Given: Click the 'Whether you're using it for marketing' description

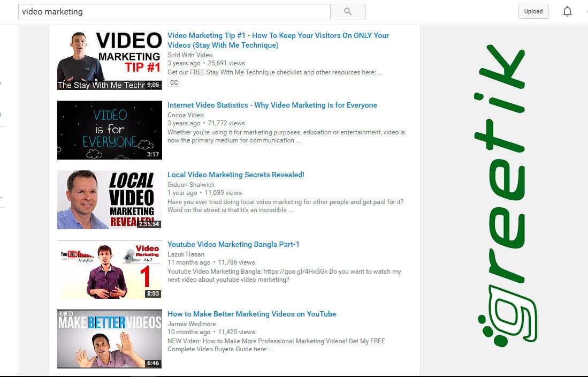Looking at the screenshot, I should tap(286, 137).
